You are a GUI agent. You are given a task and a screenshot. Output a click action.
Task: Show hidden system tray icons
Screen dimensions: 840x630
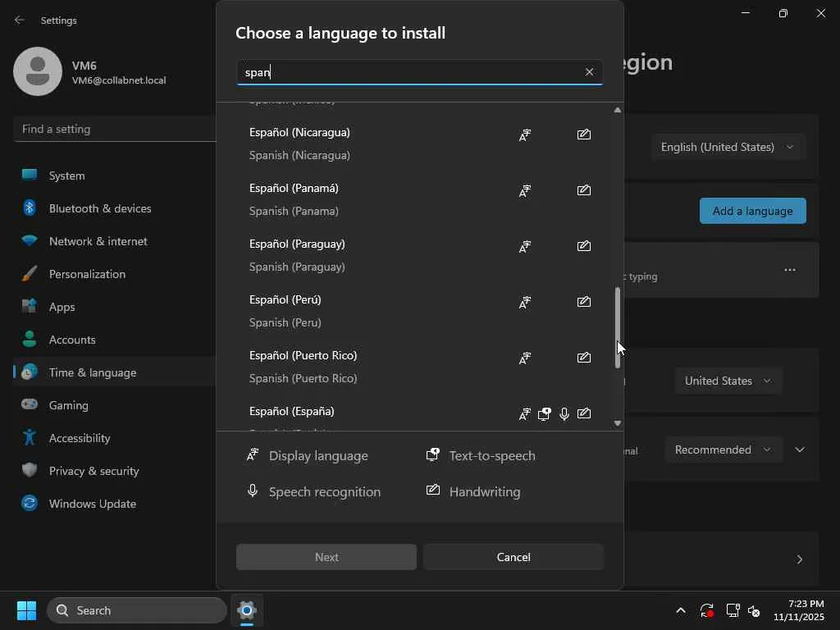point(680,610)
